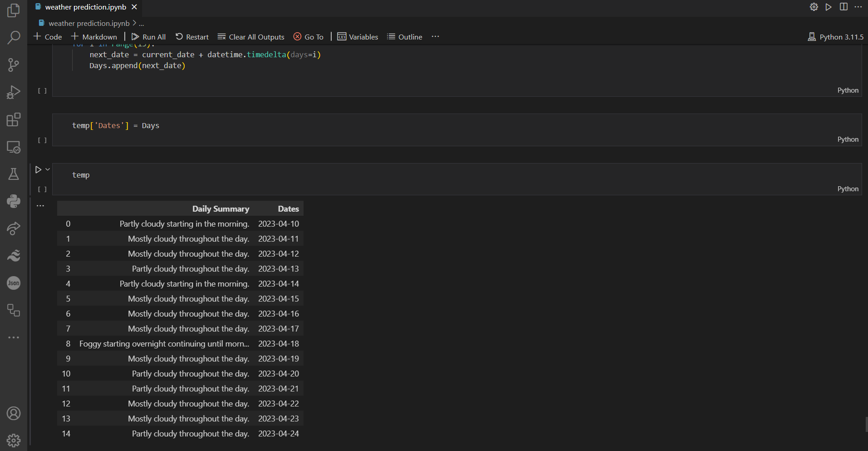Open notebook settings gear in title bar
The image size is (868, 451).
(x=814, y=7)
